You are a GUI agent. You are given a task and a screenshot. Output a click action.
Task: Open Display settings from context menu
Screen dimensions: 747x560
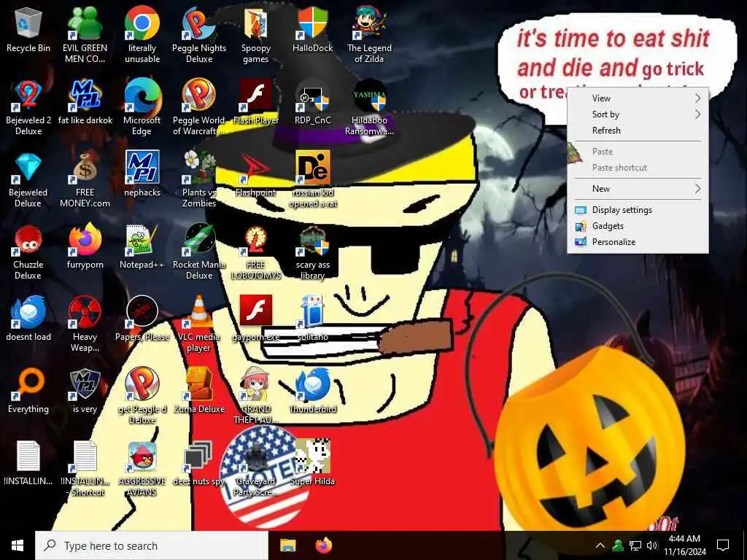(x=638, y=210)
